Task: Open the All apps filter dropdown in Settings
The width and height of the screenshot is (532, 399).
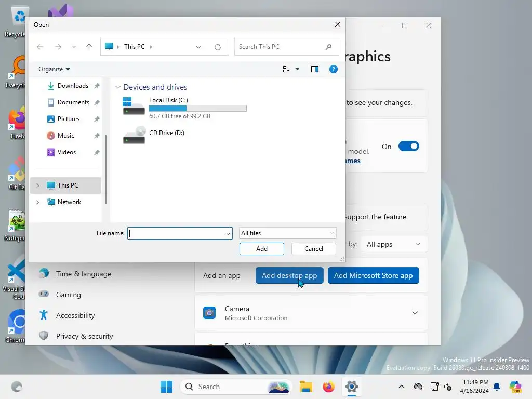Action: (x=394, y=245)
